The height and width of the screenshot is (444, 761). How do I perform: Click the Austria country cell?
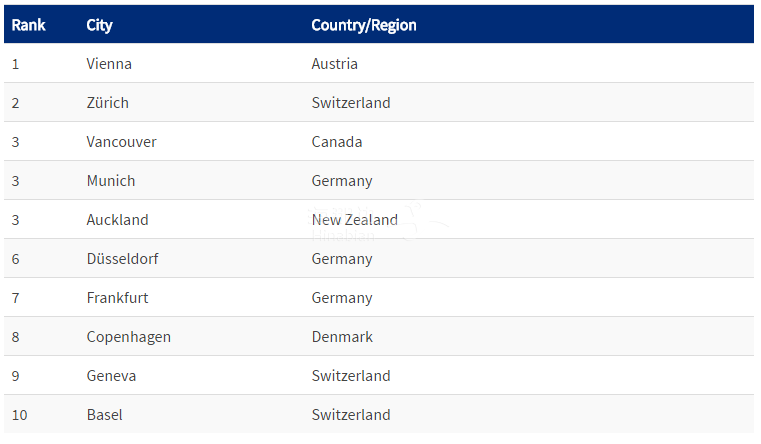point(335,64)
